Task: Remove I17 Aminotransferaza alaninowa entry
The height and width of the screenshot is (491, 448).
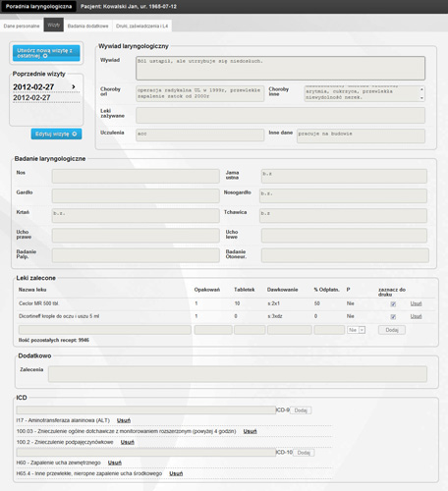Action: click(x=124, y=420)
